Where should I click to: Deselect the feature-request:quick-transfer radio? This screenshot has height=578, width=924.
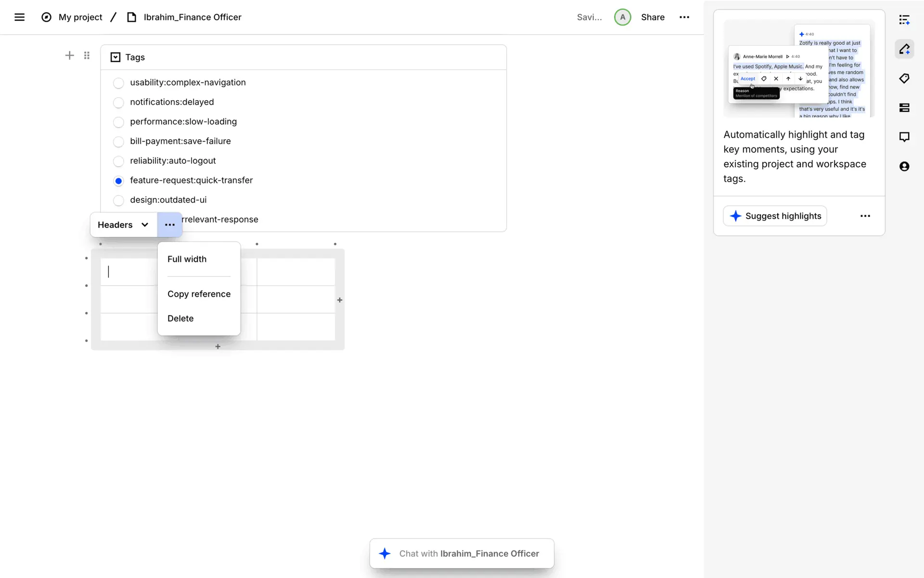(118, 181)
